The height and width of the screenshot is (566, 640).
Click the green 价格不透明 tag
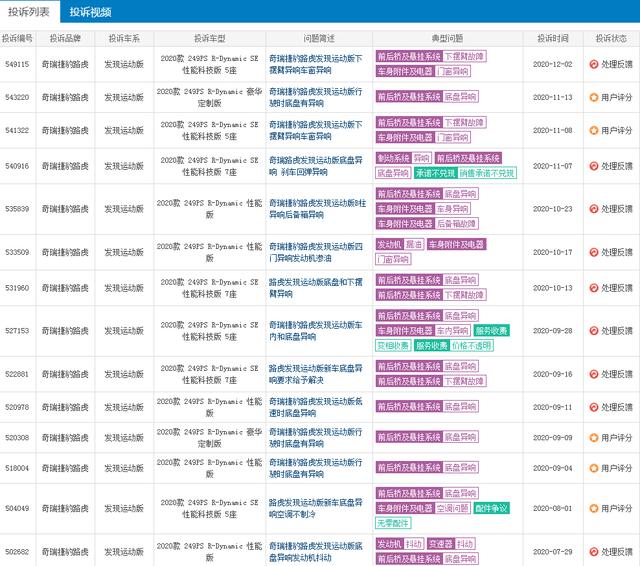472,346
